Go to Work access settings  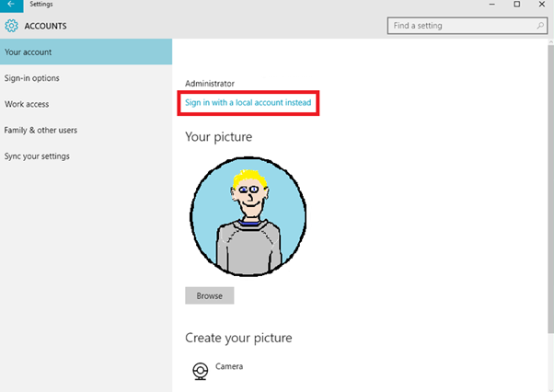(x=86, y=104)
